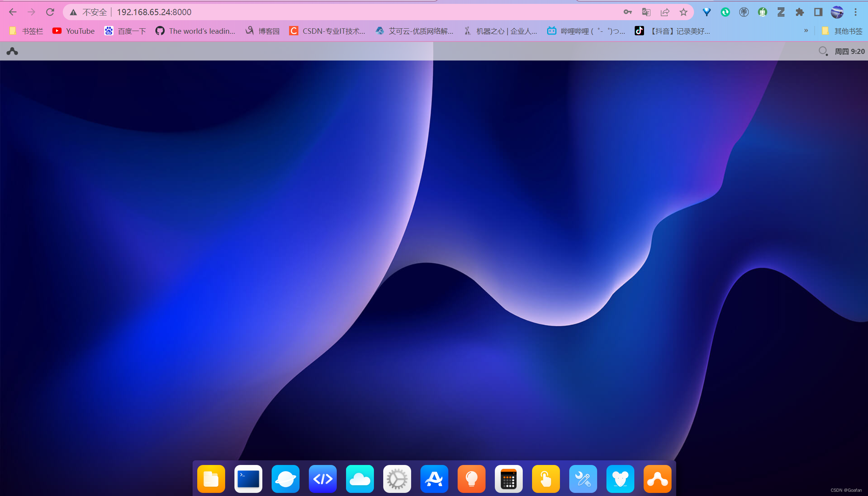Open the yellow touch-hand dock app

point(546,479)
